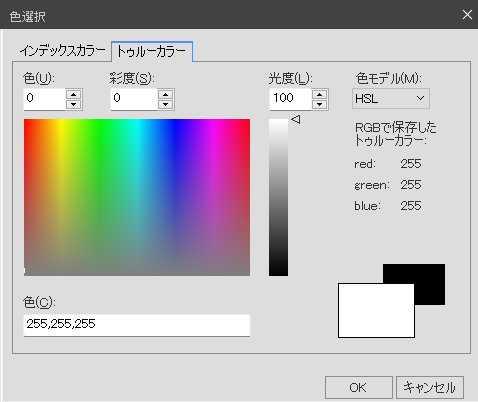Close the 色選択 dialog window
This screenshot has height=402, width=478.
coord(467,15)
